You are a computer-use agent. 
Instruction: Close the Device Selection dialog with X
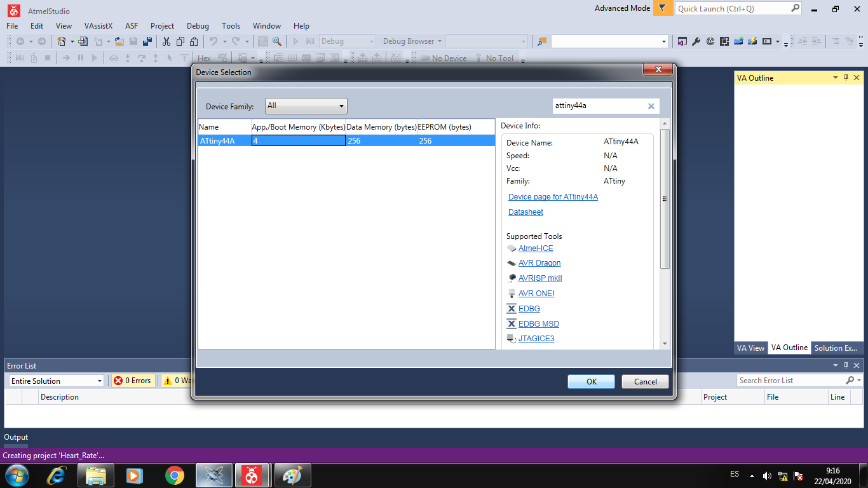pos(658,70)
